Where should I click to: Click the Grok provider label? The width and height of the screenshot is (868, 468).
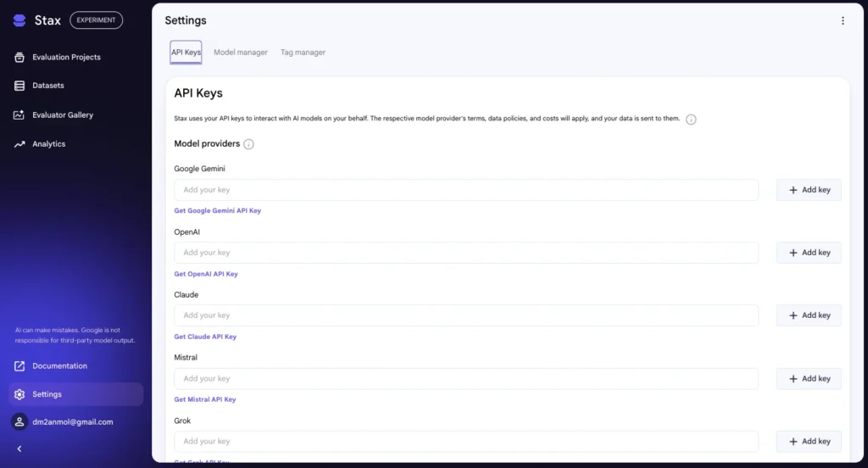pos(182,421)
